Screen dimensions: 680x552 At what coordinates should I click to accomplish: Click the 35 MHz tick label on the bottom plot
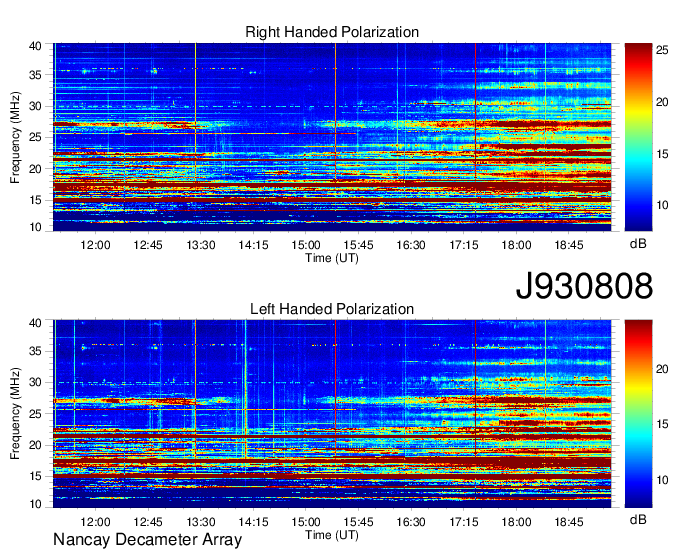35,351
